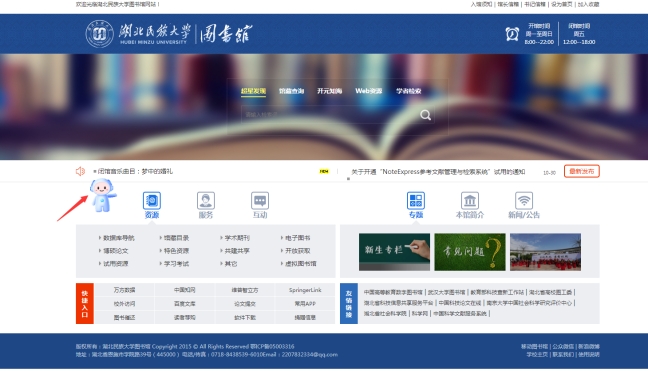Click the blue robot mascot assistant

coord(102,195)
